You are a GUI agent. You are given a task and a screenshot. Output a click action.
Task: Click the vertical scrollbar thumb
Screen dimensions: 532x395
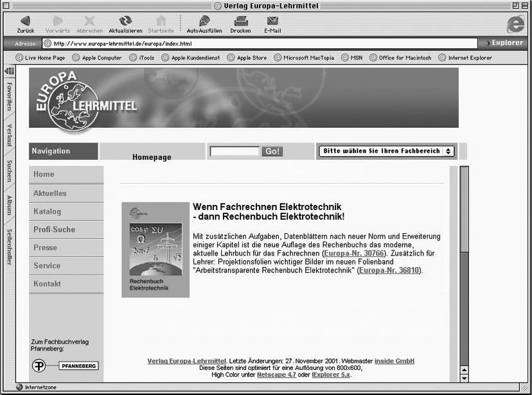464,209
